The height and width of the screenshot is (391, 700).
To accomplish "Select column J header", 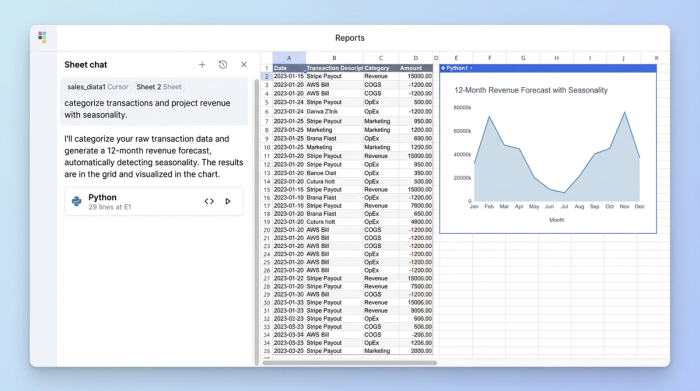I will tap(623, 58).
